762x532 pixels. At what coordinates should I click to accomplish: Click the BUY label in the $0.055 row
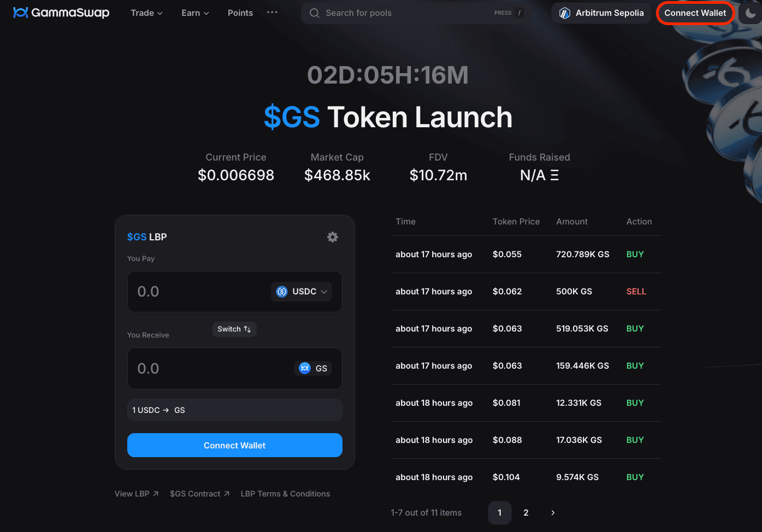[635, 255]
